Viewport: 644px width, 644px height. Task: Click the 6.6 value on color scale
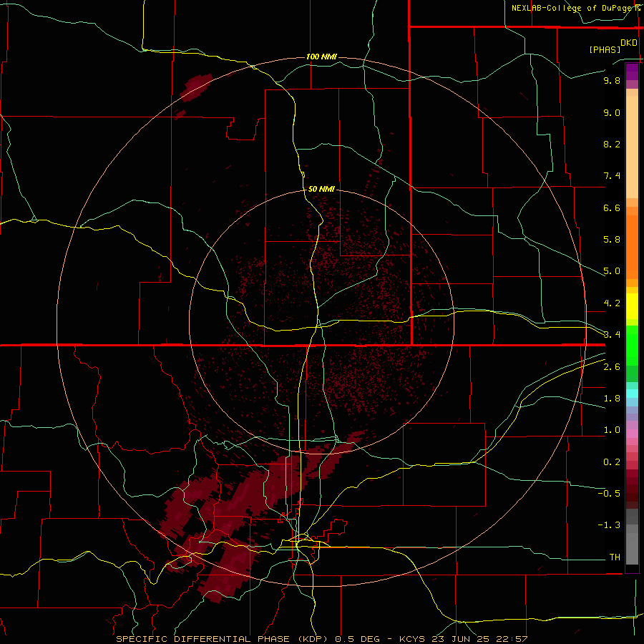click(612, 208)
